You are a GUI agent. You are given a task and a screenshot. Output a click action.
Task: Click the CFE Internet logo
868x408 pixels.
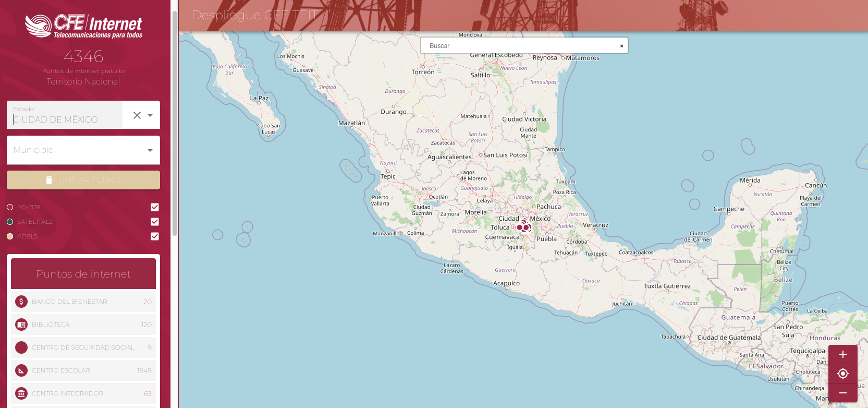(x=83, y=26)
